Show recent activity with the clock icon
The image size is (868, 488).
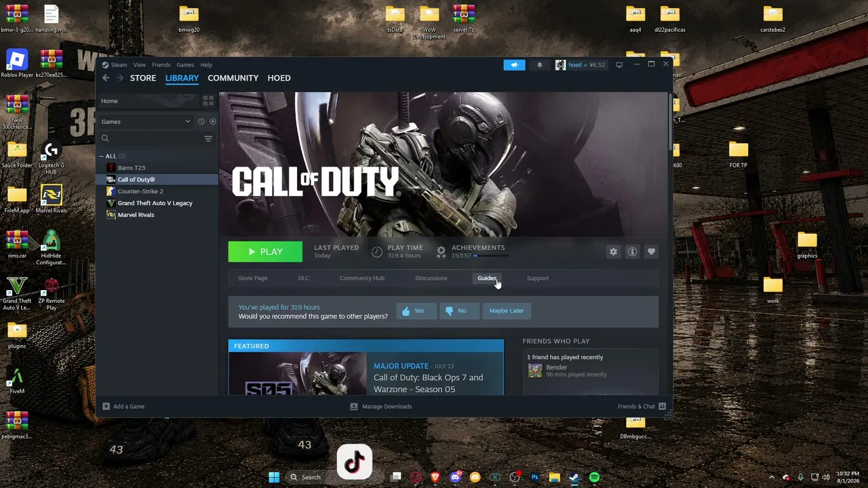coord(201,122)
